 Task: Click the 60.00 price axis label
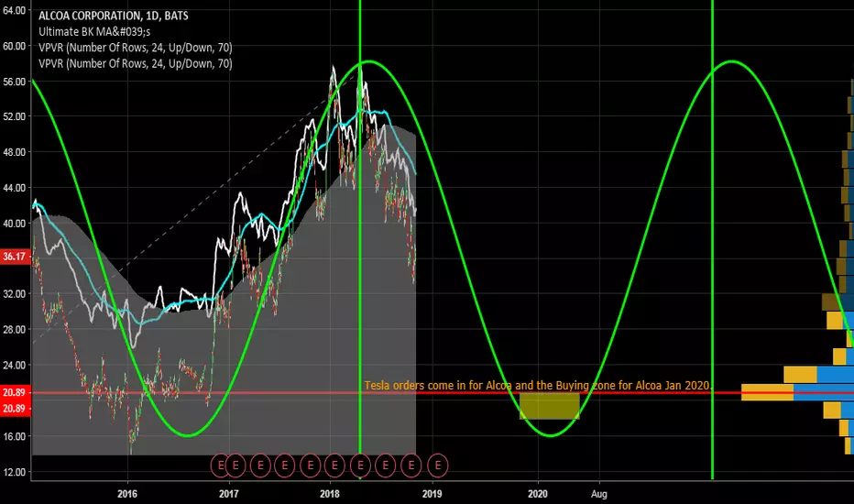[x=14, y=46]
